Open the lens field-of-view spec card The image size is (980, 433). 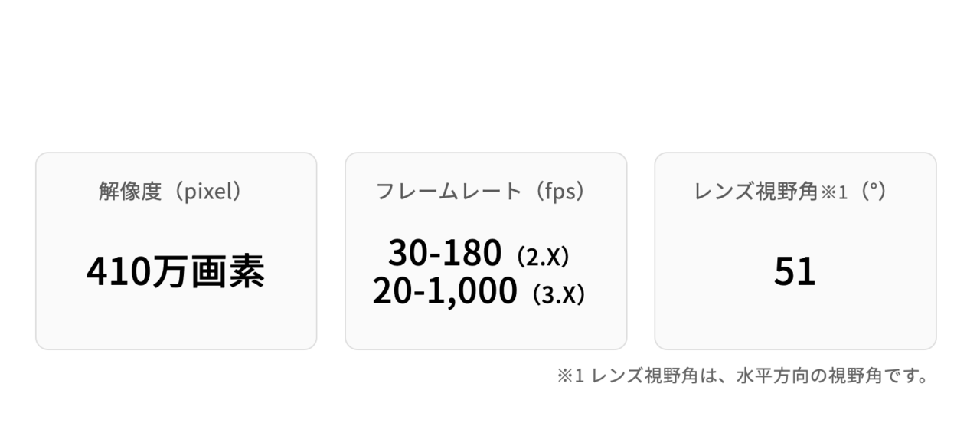795,251
